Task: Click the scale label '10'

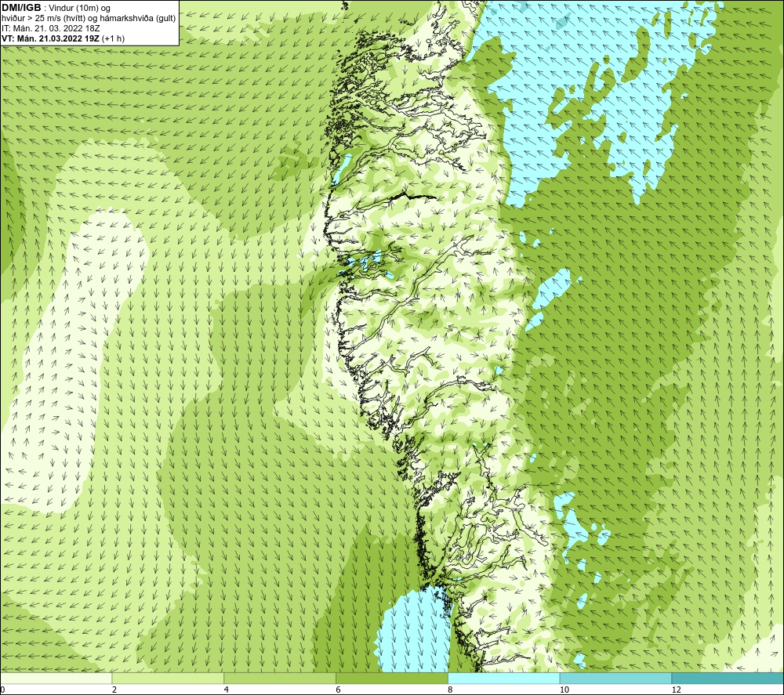Action: click(x=564, y=690)
